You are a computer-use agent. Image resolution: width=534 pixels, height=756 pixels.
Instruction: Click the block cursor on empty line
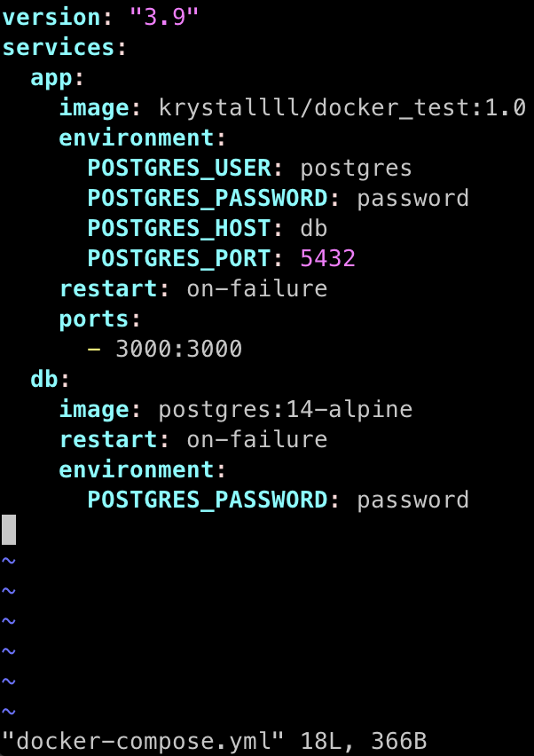[x=9, y=530]
